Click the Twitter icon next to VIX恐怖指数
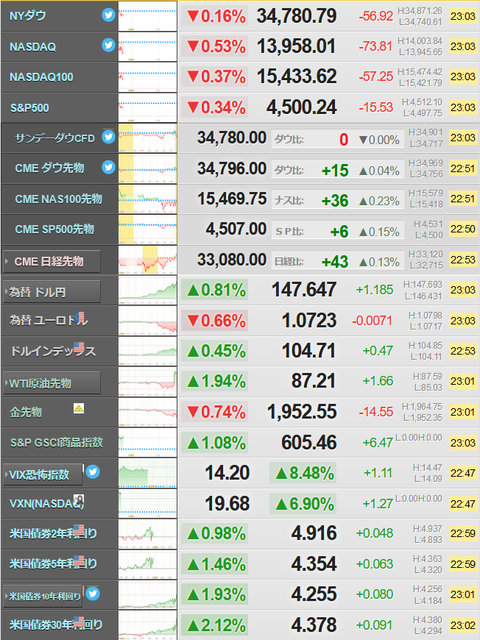This screenshot has height=640, width=480. [93, 471]
